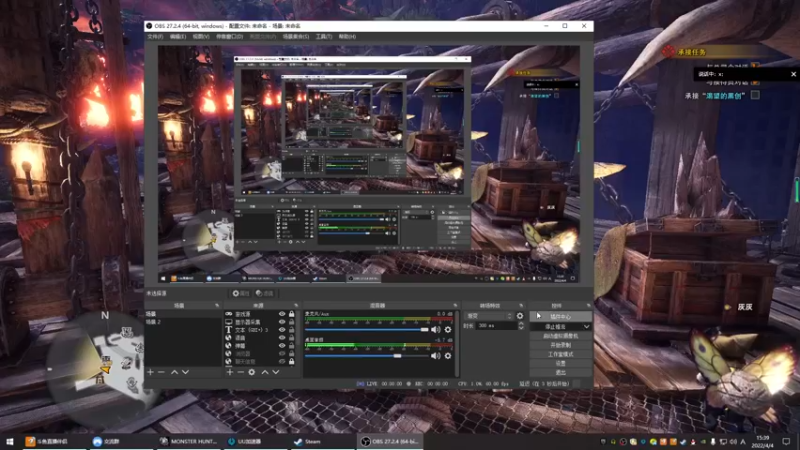Screen dimensions: 800x450
Task: Mute the Mic/Aux audio channel
Action: 435,330
